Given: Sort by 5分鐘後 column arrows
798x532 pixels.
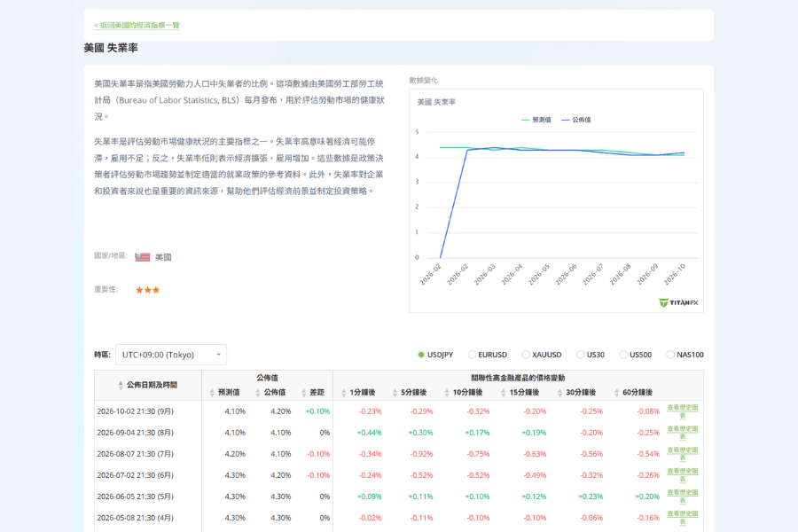Looking at the screenshot, I should [395, 393].
